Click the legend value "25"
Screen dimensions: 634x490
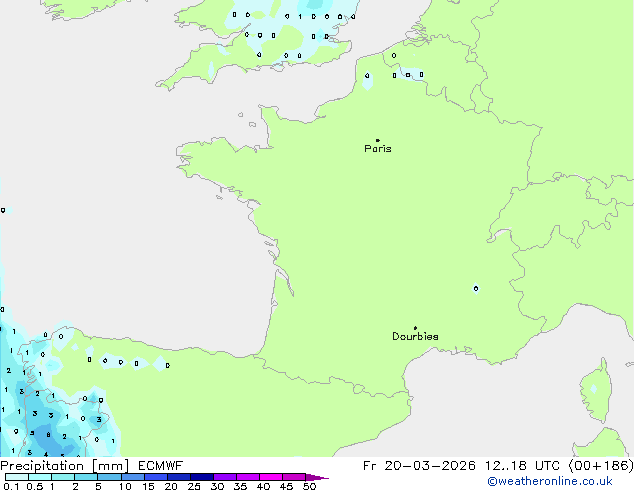(x=194, y=486)
